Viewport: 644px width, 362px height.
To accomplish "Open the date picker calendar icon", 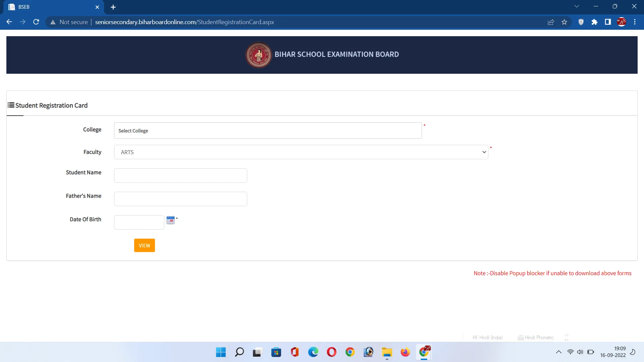I will 170,220.
